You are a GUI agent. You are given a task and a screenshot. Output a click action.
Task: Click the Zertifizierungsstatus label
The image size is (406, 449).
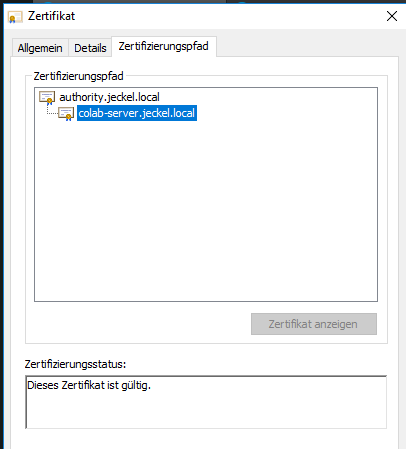point(75,364)
